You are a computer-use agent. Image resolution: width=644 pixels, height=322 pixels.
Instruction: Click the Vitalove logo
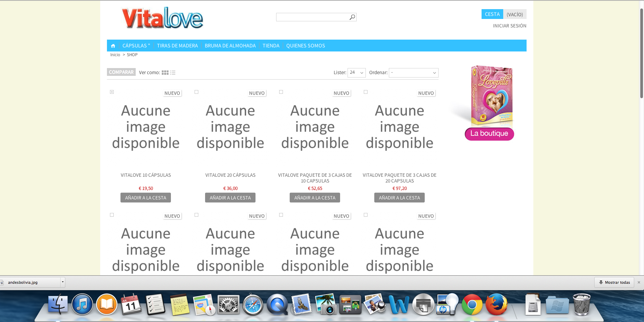click(x=162, y=18)
